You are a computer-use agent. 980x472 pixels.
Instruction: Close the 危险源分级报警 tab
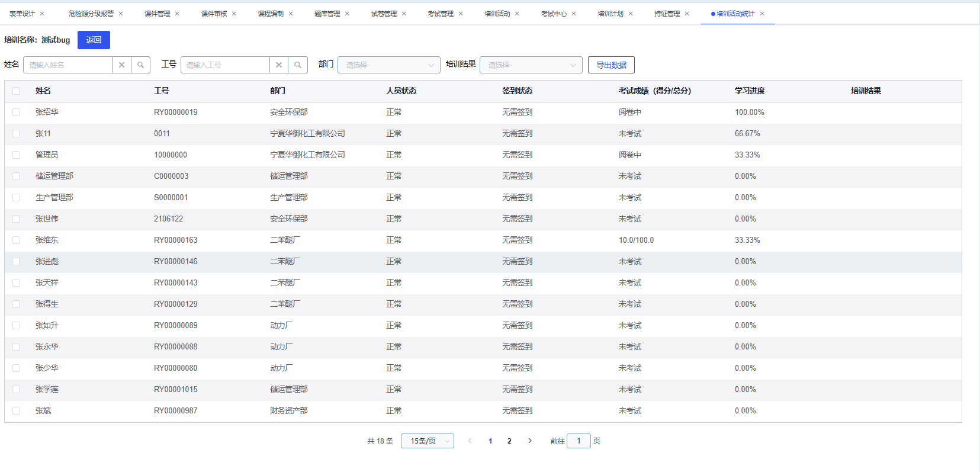coord(121,14)
